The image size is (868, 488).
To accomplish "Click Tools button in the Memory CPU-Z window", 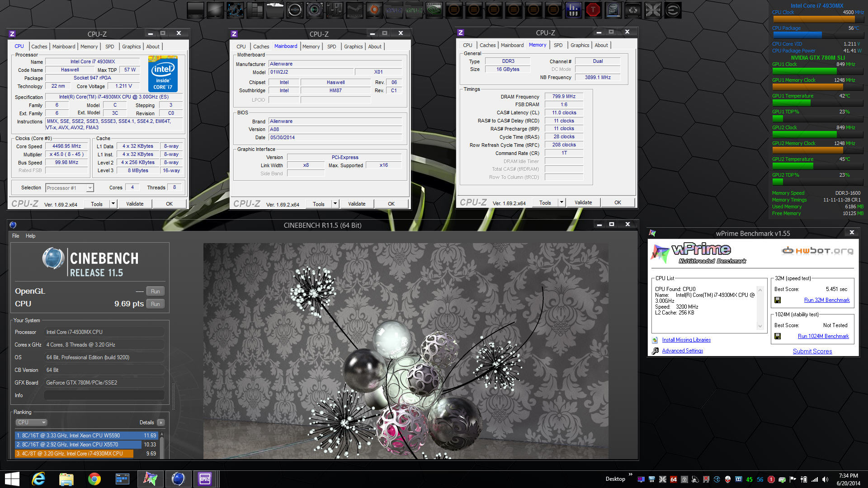I will [x=545, y=202].
